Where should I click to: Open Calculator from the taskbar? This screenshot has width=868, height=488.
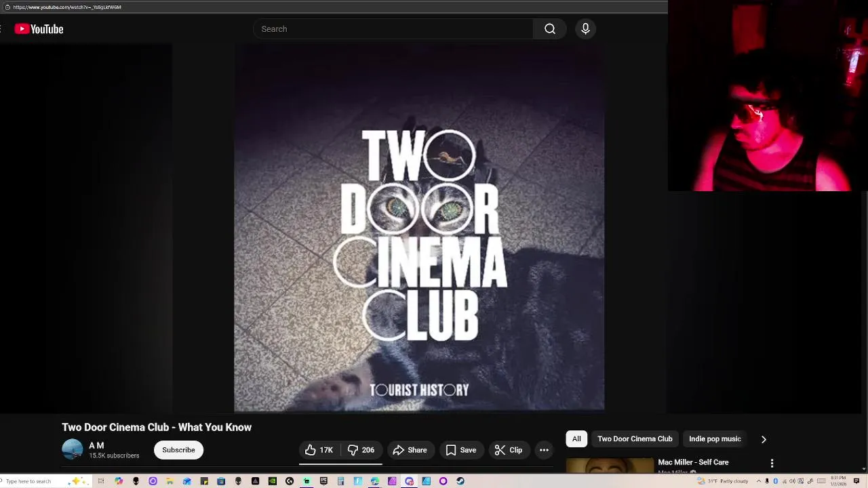point(340,481)
